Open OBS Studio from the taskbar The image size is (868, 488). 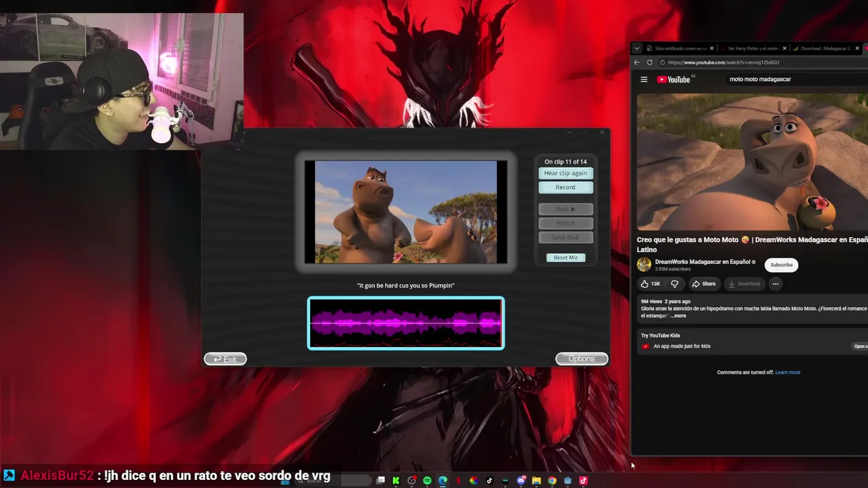point(412,481)
